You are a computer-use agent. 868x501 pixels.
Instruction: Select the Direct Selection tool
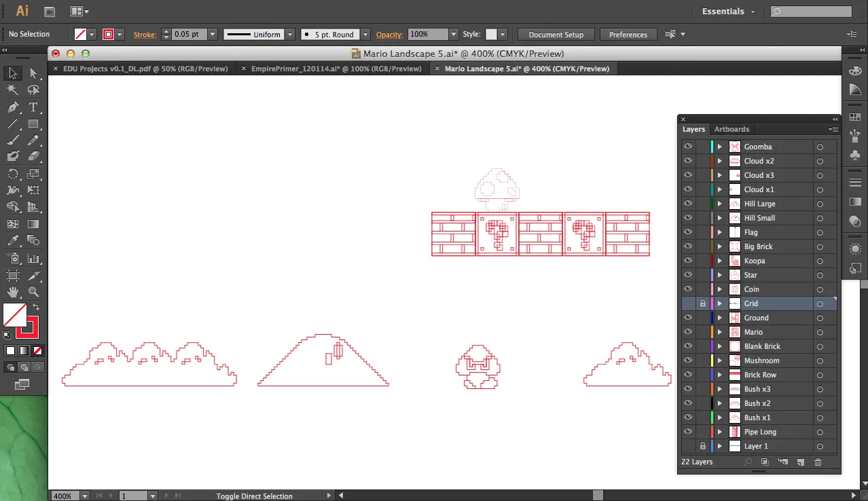point(33,73)
